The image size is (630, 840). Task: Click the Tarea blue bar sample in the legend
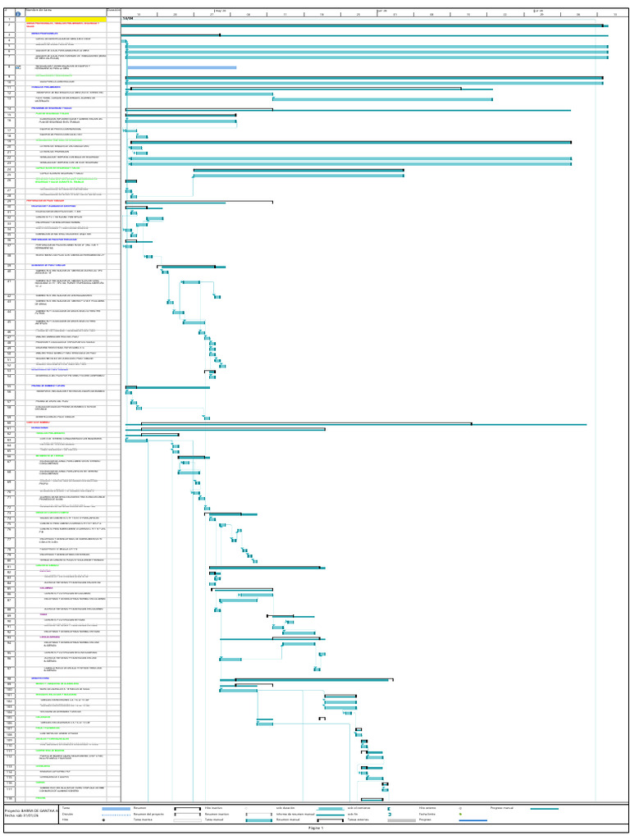(x=116, y=808)
